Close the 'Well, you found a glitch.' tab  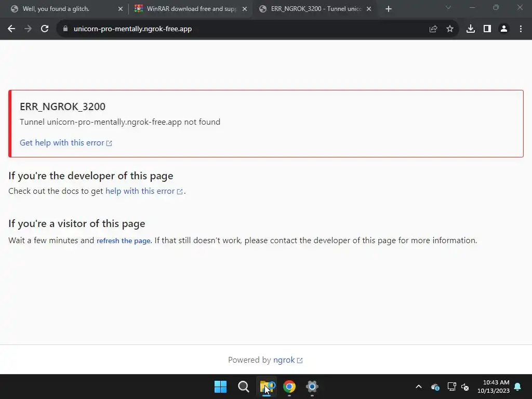coord(121,9)
